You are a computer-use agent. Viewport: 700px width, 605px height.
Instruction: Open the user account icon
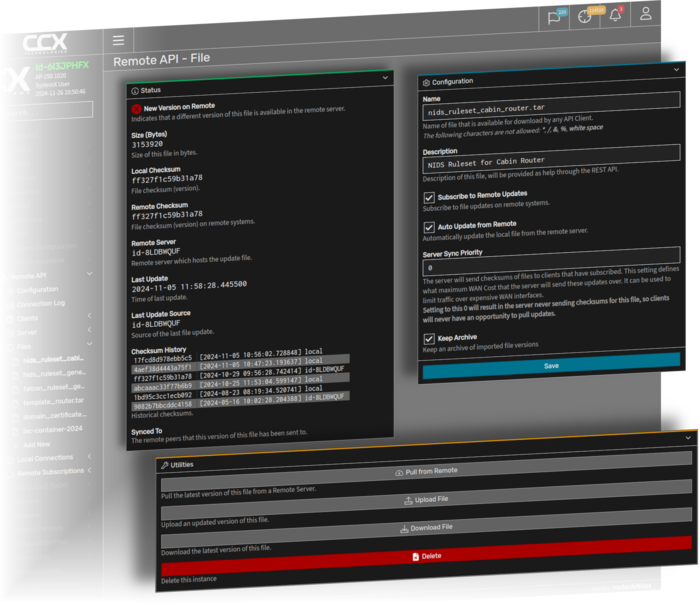click(x=646, y=13)
